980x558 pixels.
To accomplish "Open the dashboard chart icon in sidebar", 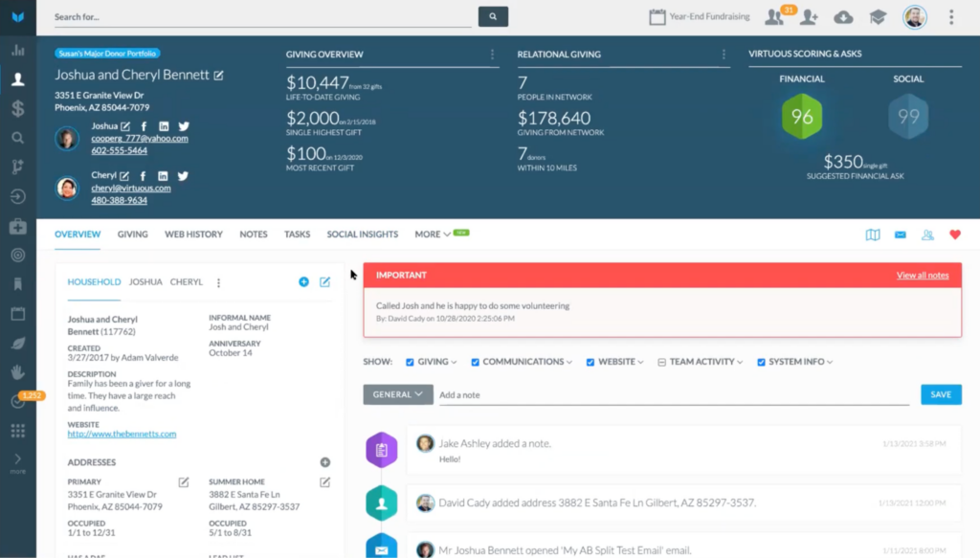I will 18,50.
